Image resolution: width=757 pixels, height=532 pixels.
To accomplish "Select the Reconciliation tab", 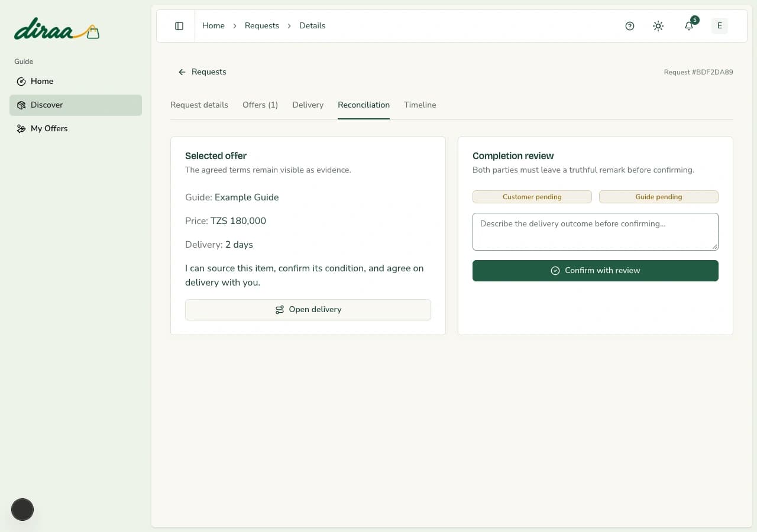I will 364,105.
